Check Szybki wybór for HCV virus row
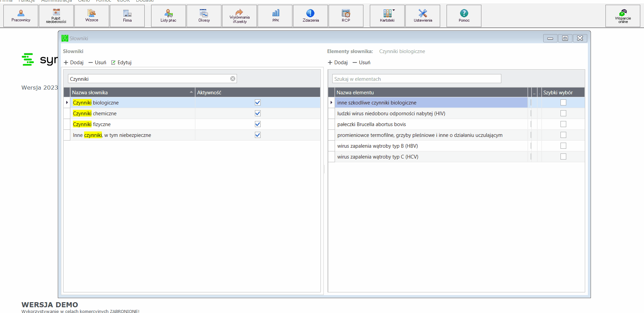Screen dimensions: 644x313 [563, 156]
